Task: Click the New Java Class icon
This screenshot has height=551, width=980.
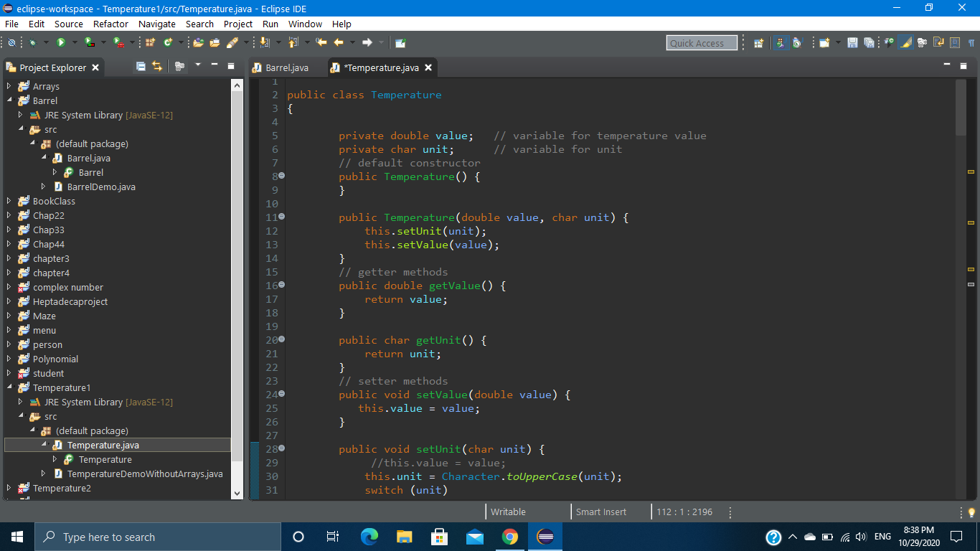Action: (x=168, y=42)
